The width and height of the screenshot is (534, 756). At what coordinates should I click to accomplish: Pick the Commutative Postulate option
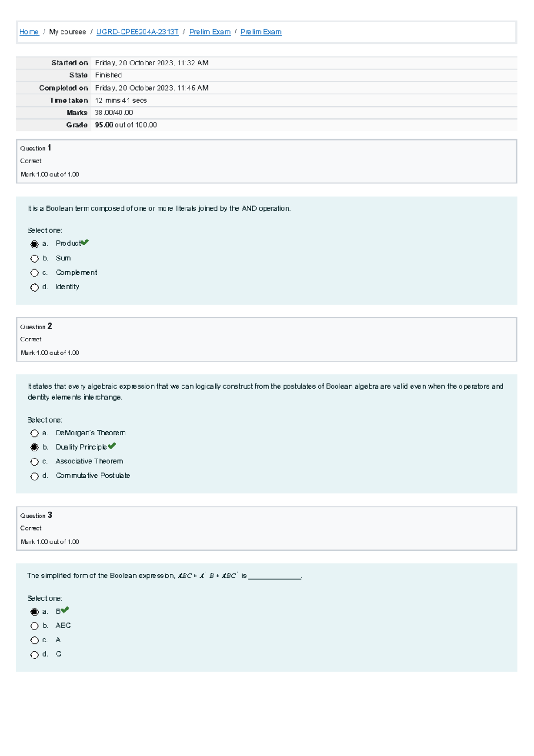click(35, 476)
